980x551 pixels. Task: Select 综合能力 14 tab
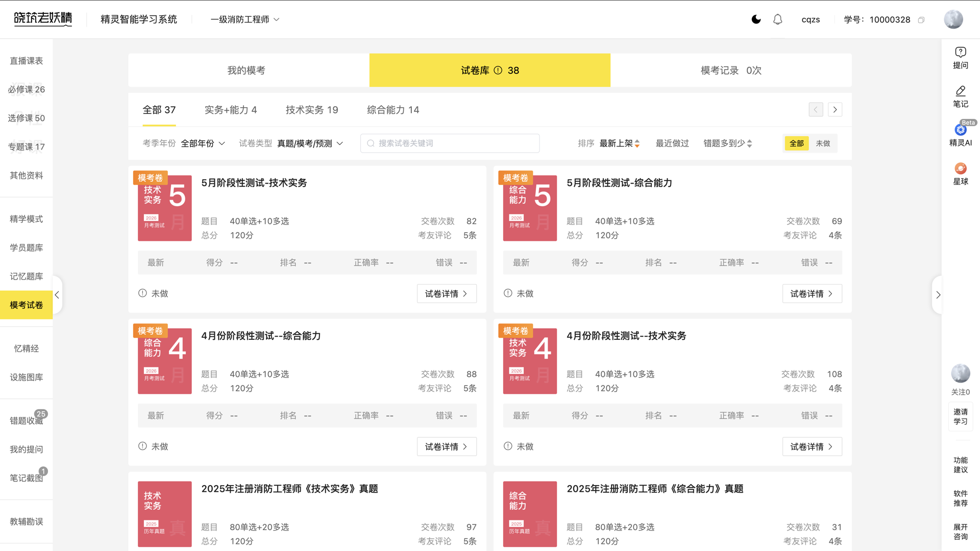point(393,110)
